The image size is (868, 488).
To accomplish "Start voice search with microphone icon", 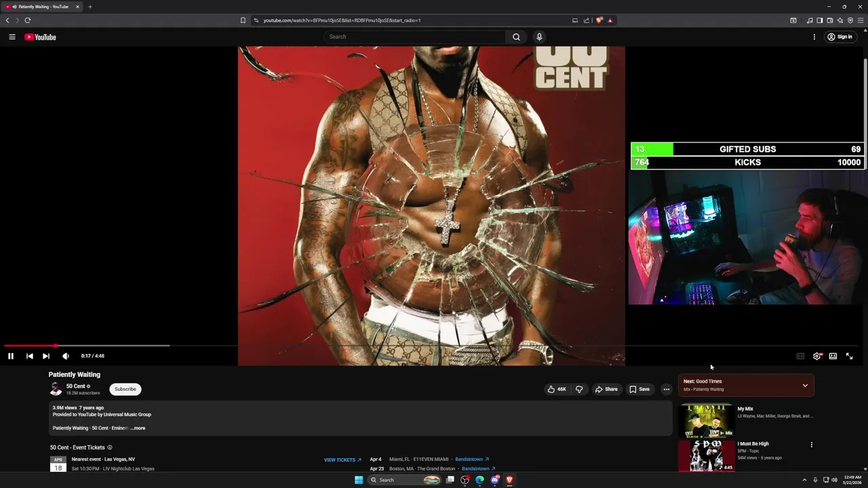I will (x=539, y=37).
